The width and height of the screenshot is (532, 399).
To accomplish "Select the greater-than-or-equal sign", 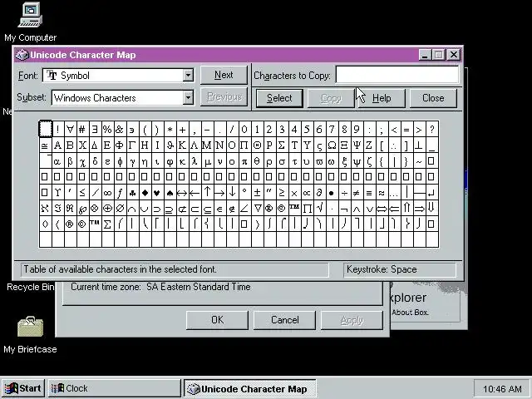I will point(282,193).
